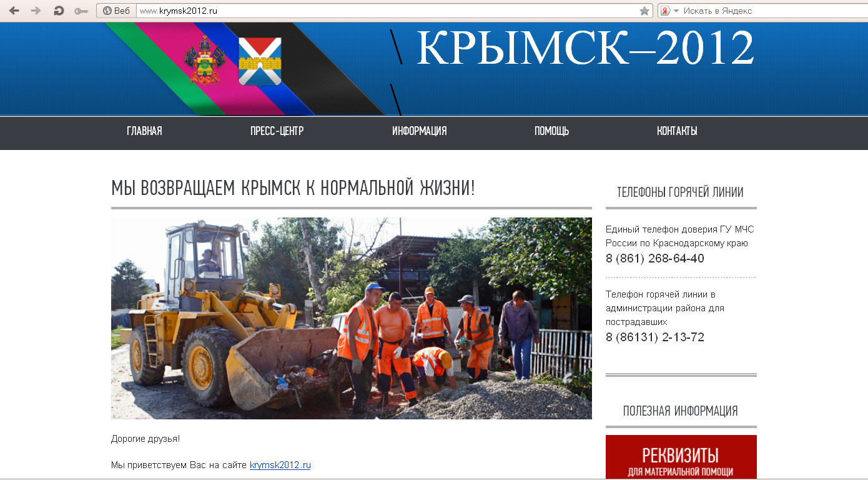This screenshot has height=480, width=868.
Task: Click the Искать в Яндекс search field
Action: (x=749, y=10)
